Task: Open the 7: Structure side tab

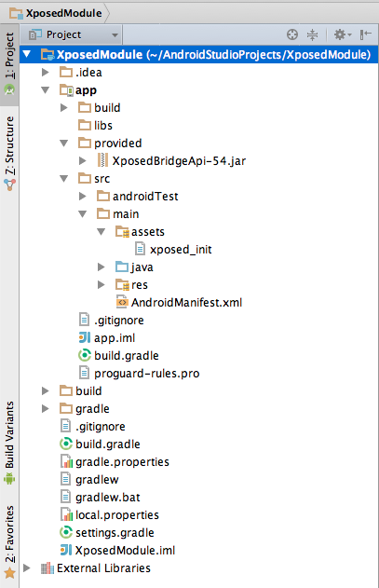Action: coord(9,153)
